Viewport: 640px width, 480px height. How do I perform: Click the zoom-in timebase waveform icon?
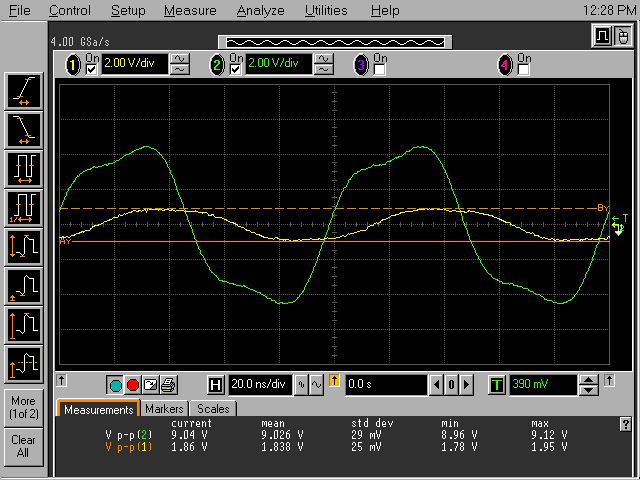click(316, 385)
